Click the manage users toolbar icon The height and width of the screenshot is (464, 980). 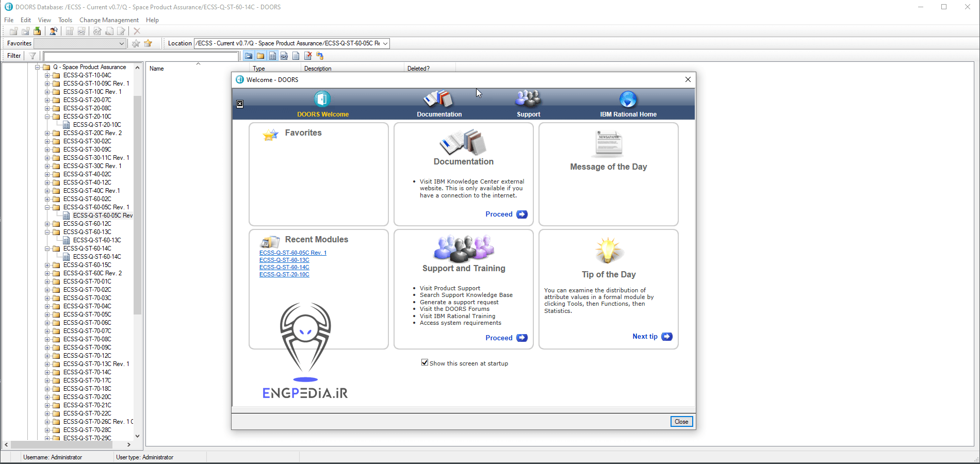(53, 31)
